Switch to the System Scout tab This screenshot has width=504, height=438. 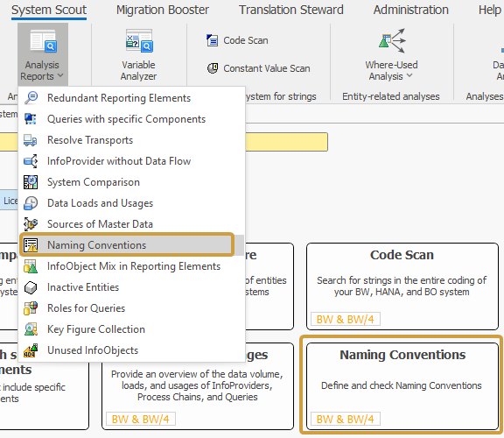tap(49, 10)
